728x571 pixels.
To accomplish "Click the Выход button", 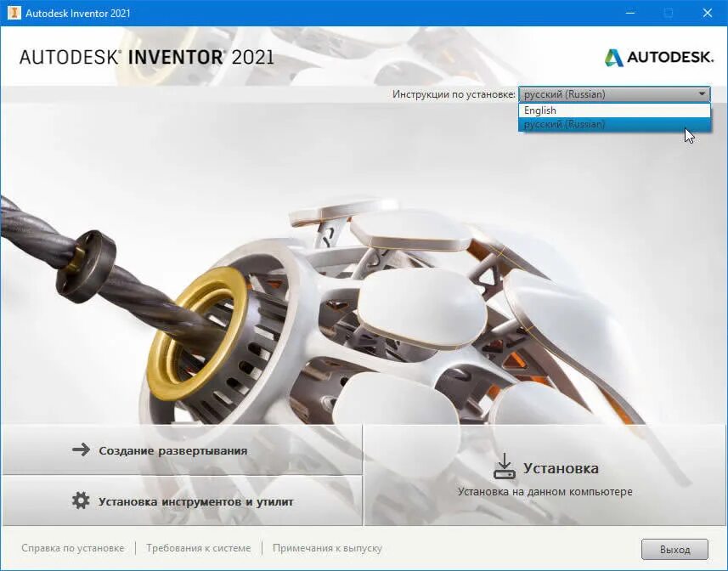I will click(x=674, y=550).
